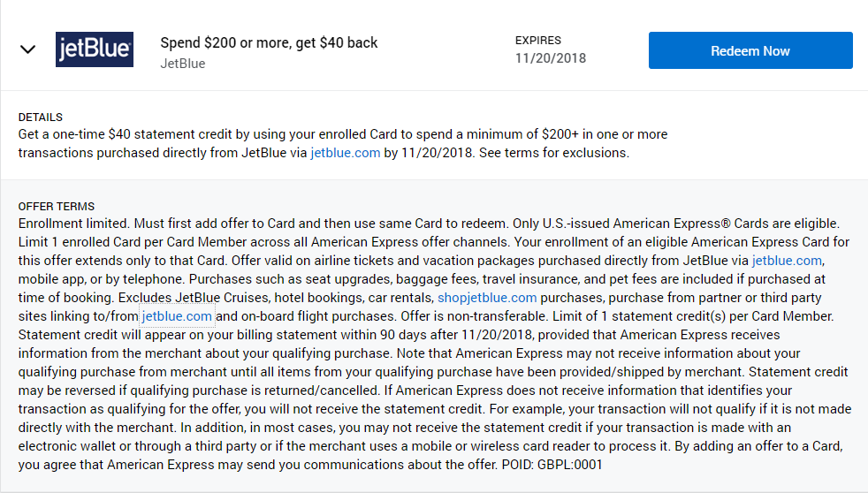This screenshot has width=868, height=493.
Task: Click the OFFER TERMS section heading
Action: pos(56,207)
